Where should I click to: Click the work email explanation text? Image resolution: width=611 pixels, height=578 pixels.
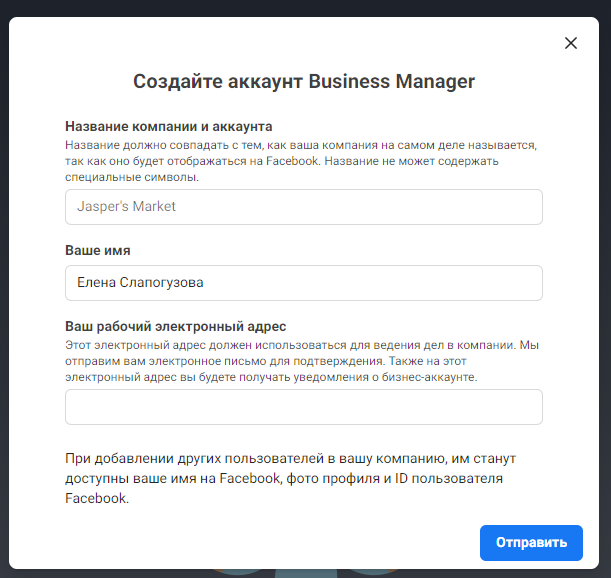[x=300, y=361]
